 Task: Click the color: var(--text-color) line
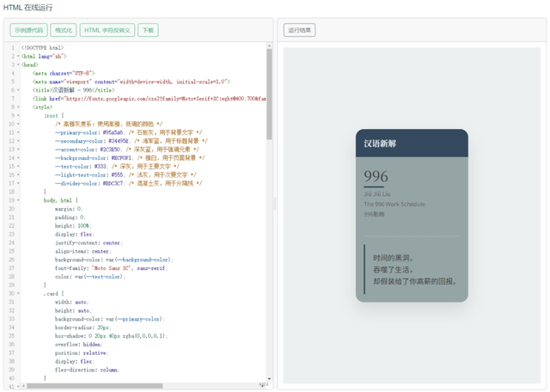click(x=90, y=277)
